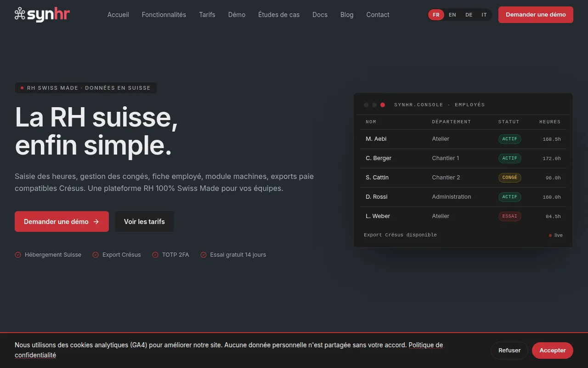The height and width of the screenshot is (368, 588).
Task: Refuse the analytics cookies
Action: 509,351
